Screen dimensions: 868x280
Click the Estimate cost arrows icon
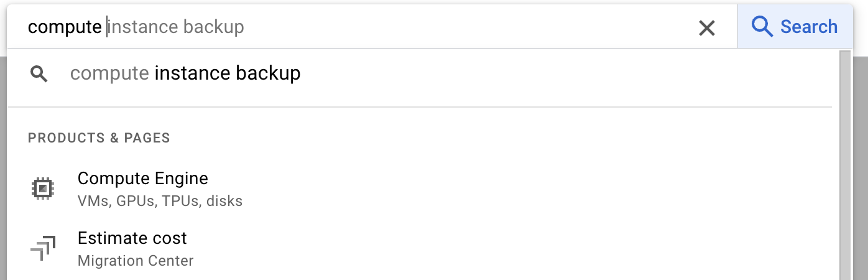(x=43, y=248)
